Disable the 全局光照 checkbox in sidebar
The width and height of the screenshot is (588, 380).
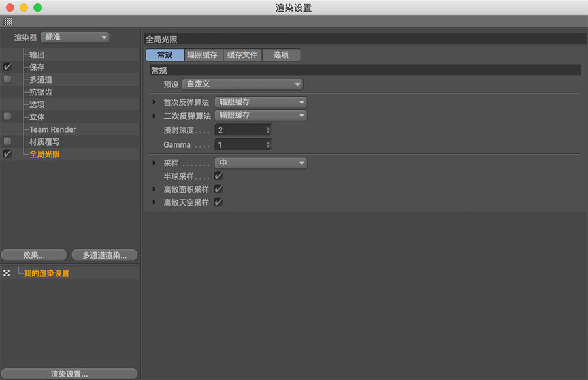coord(8,154)
